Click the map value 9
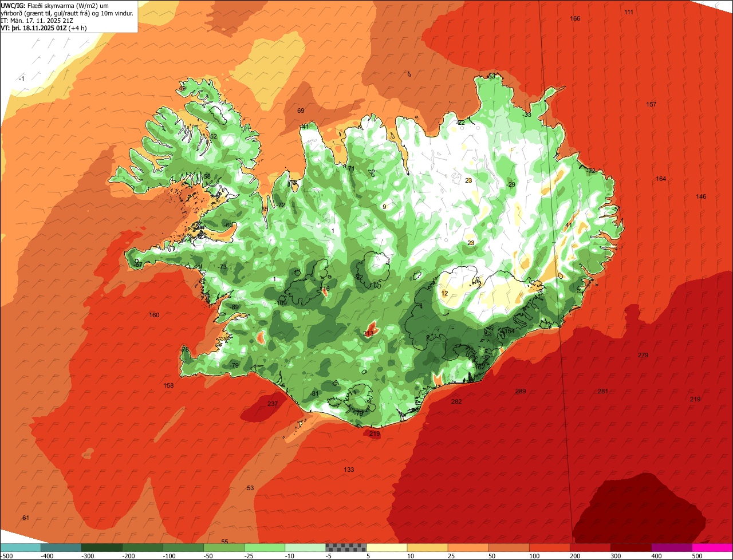733x560 pixels. pyautogui.click(x=384, y=206)
